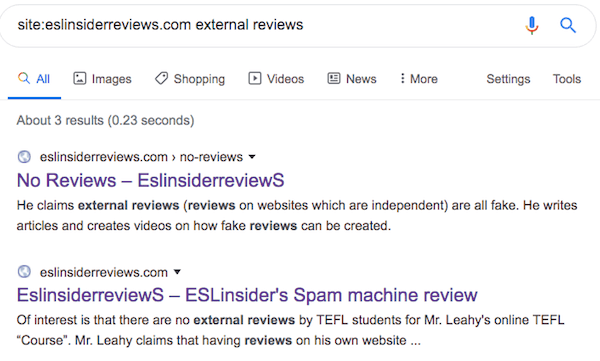This screenshot has height=361, width=600.
Task: Open Settings in the search bar
Action: point(508,79)
